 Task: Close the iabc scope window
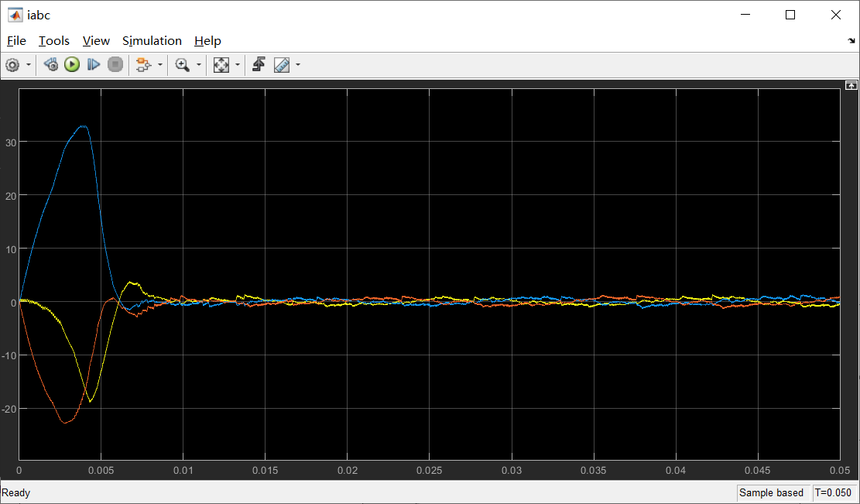tap(836, 15)
